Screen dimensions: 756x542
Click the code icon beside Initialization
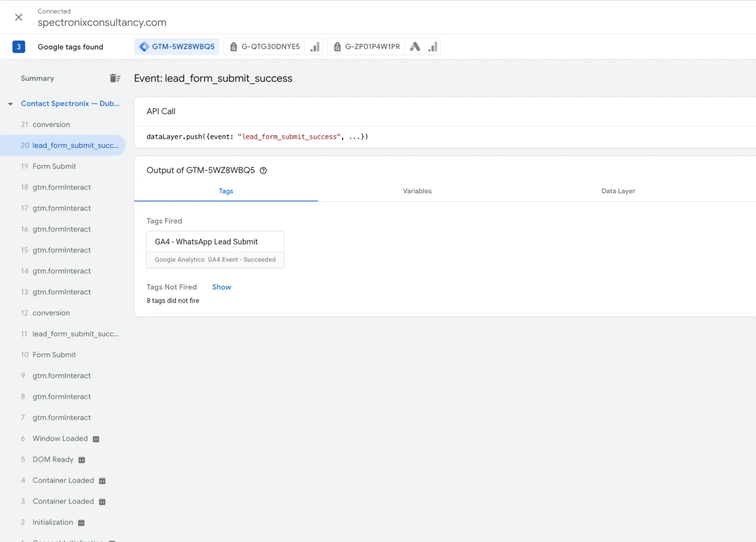coord(81,523)
